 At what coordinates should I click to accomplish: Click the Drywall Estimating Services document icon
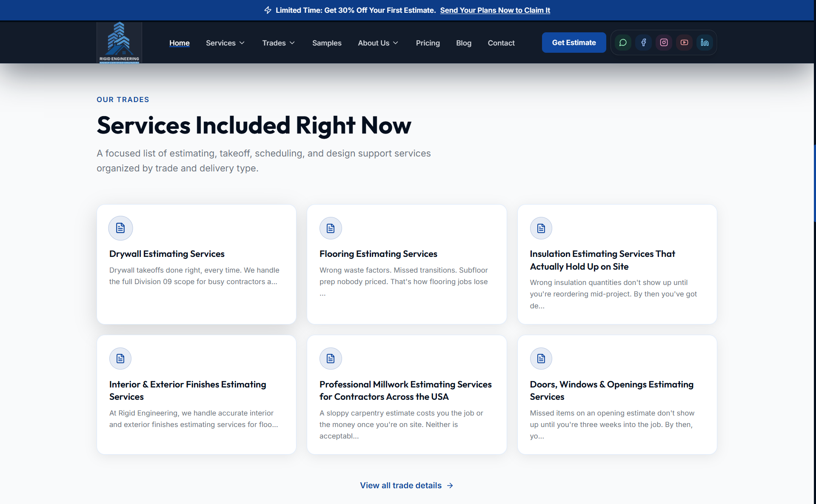(x=120, y=228)
